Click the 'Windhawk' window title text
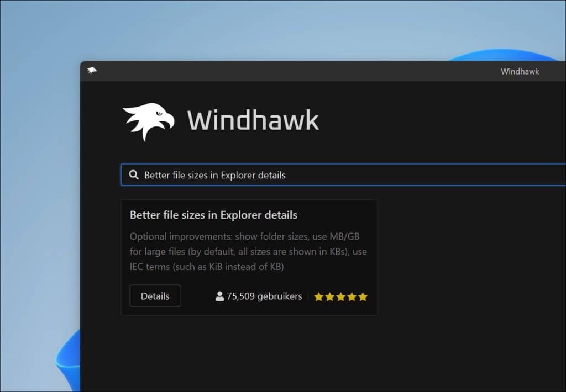Viewport: 566px width, 392px height. pos(520,71)
